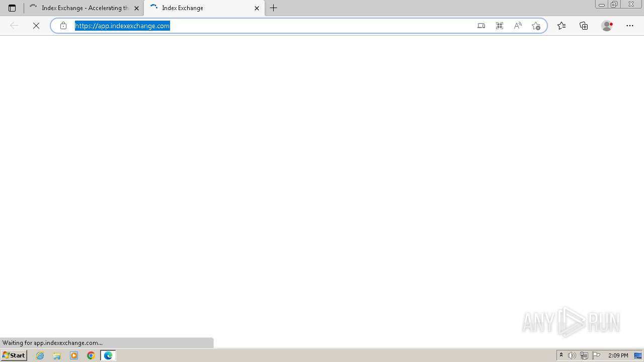Open Settings and more menu
644x362 pixels.
[x=630, y=26]
